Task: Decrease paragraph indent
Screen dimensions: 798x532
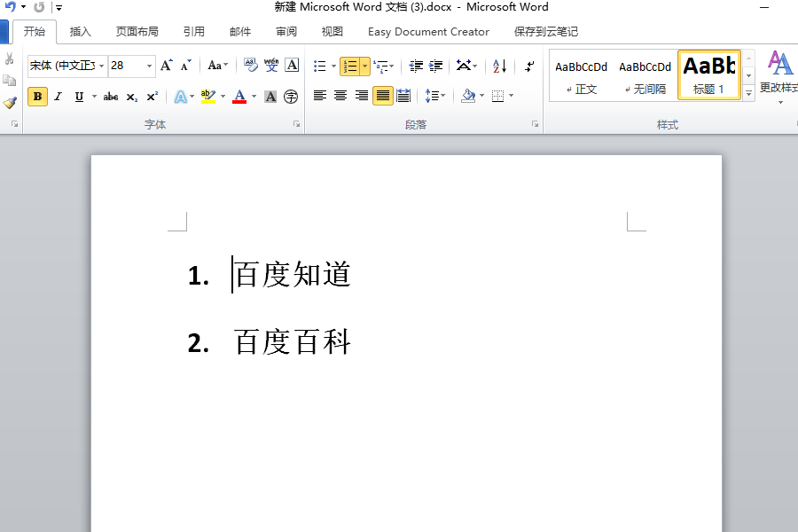Action: pos(416,66)
